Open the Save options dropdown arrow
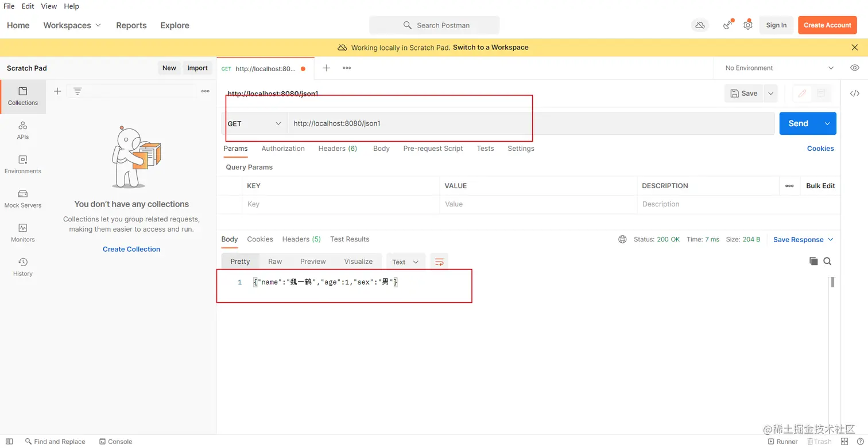 pyautogui.click(x=770, y=94)
